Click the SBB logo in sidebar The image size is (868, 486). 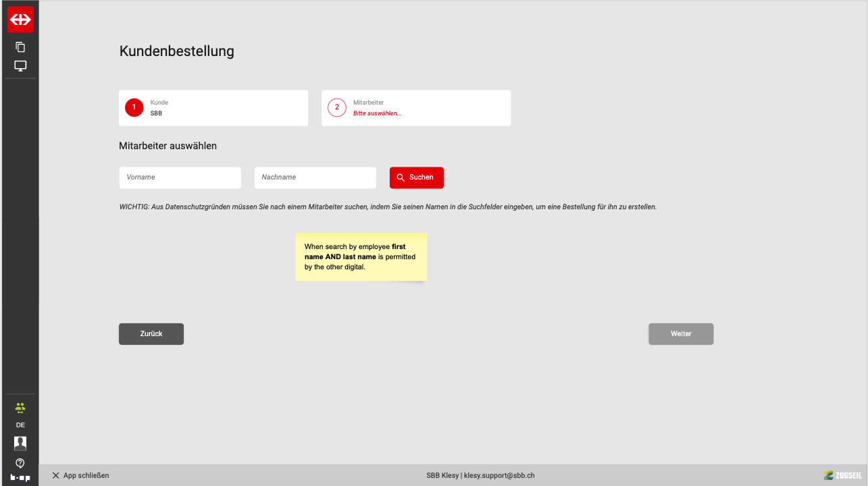(x=20, y=20)
